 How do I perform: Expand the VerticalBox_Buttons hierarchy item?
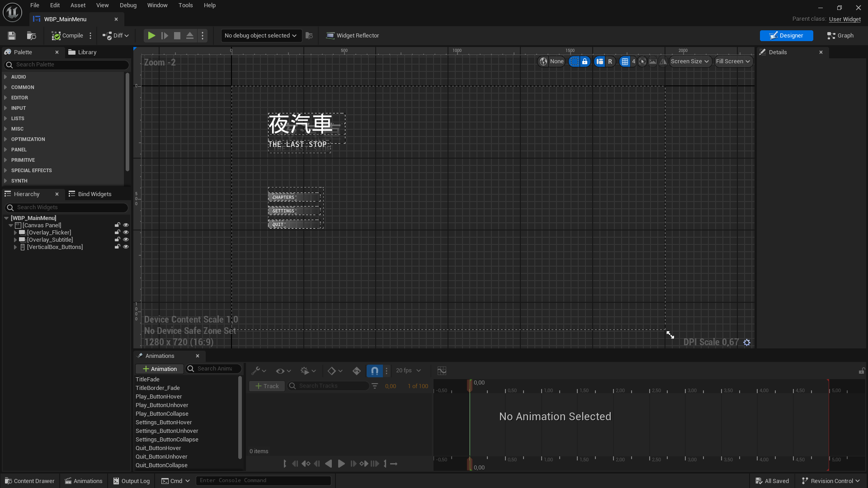[15, 247]
